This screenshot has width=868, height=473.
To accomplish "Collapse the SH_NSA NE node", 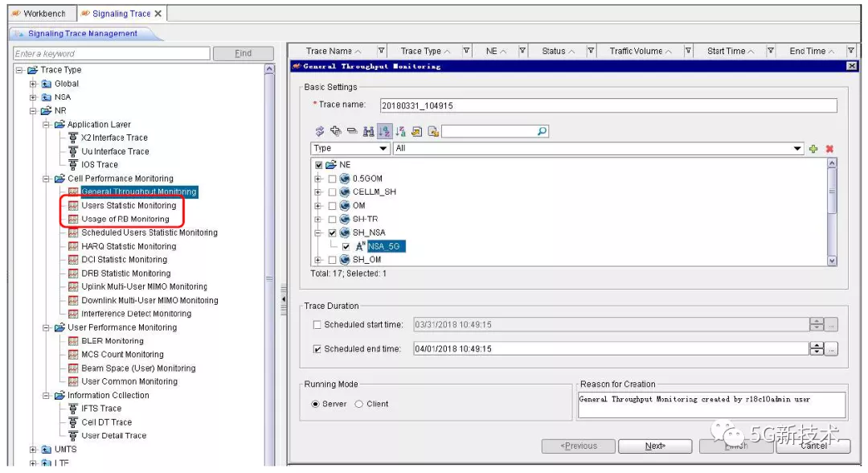I will [318, 232].
